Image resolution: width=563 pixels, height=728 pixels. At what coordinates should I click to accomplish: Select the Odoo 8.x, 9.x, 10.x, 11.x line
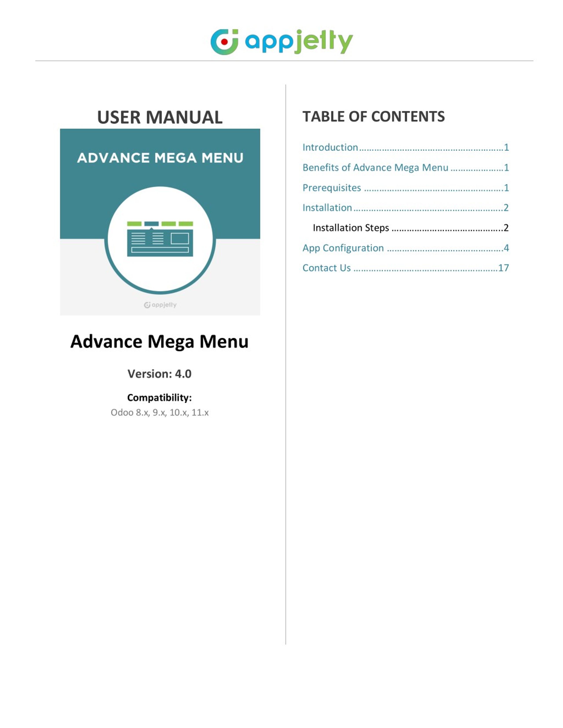click(x=159, y=412)
